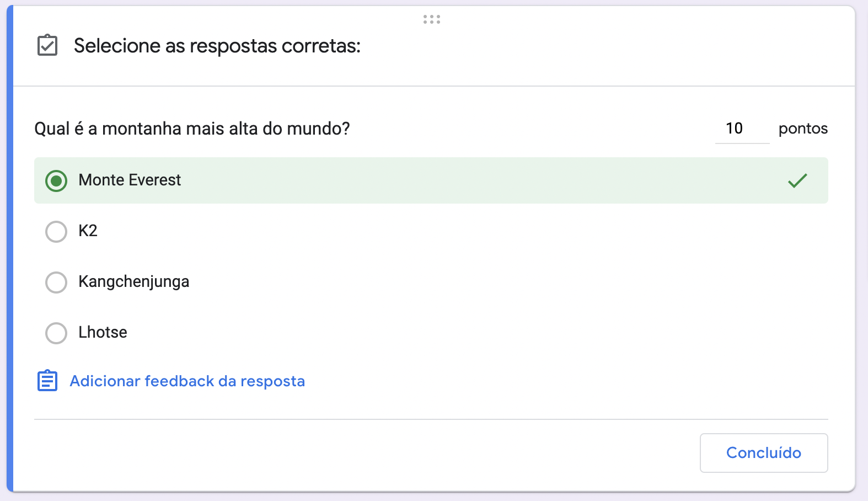Click the Lhotse option text
The image size is (868, 501).
(x=103, y=332)
